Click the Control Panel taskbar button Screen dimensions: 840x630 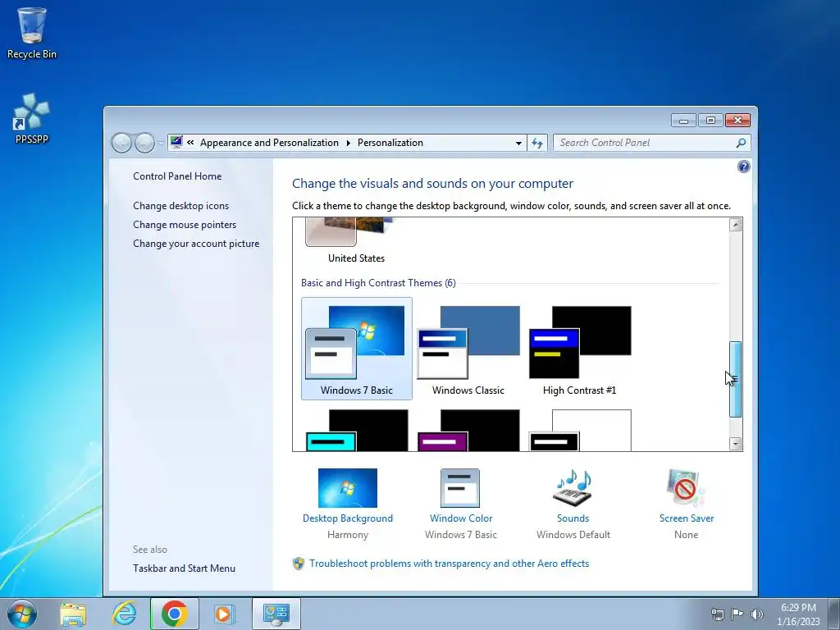(276, 614)
